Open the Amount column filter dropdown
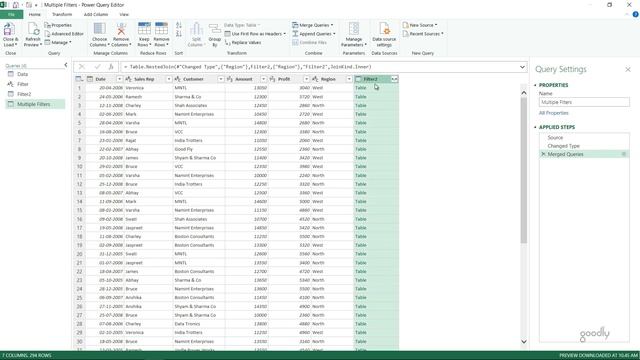Viewport: 640px width, 360px height. click(x=263, y=79)
